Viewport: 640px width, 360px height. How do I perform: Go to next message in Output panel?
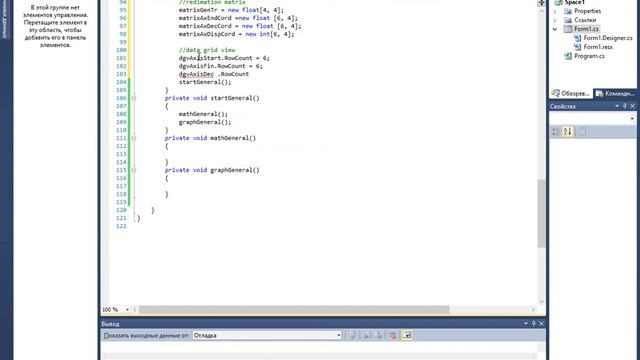(x=378, y=336)
